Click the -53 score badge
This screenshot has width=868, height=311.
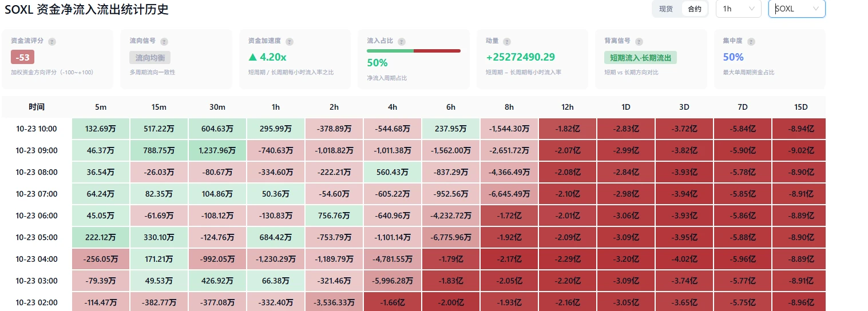point(23,57)
